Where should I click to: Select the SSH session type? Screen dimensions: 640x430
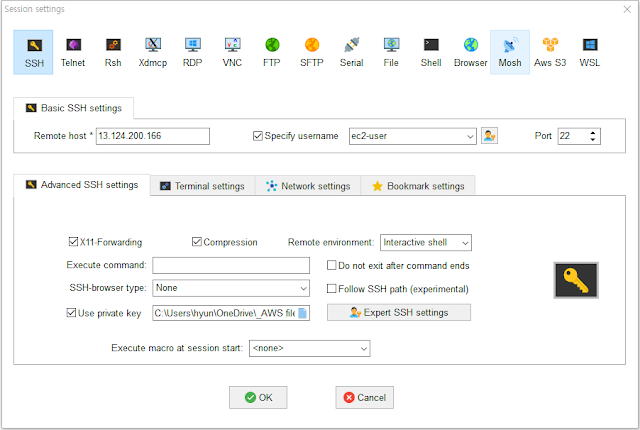(33, 52)
